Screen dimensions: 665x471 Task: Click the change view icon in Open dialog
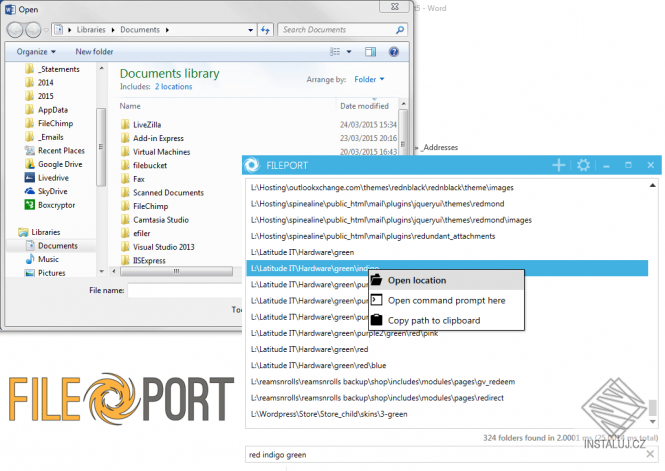pos(335,52)
